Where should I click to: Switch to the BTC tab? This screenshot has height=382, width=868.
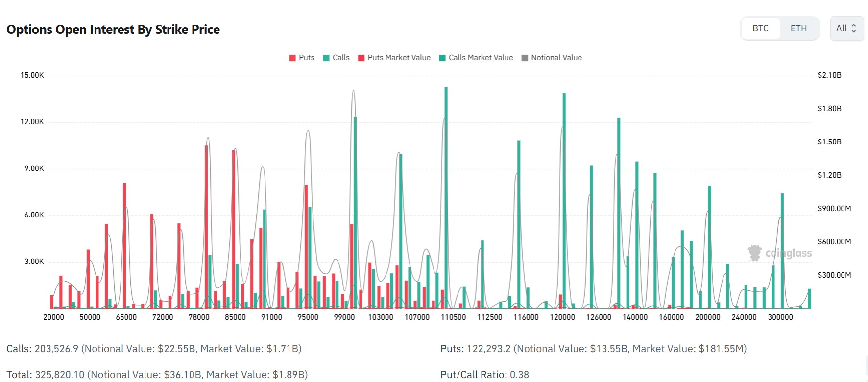[x=760, y=28]
